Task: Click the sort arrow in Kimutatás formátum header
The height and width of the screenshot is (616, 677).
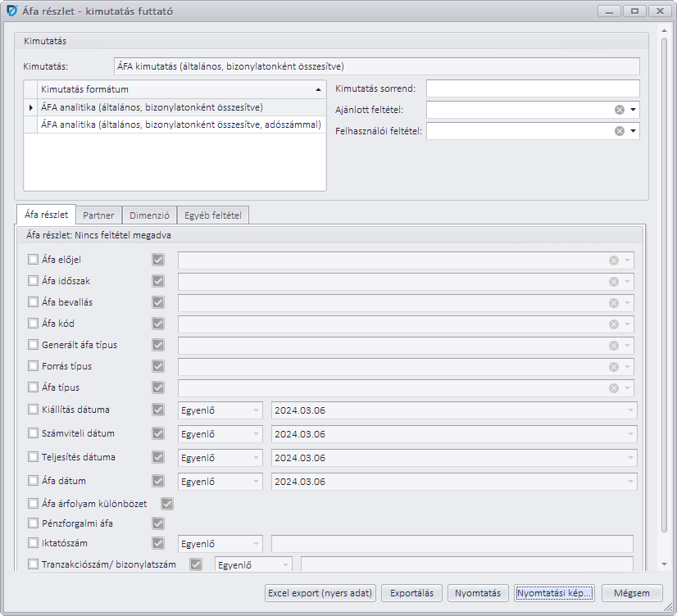Action: 318,89
